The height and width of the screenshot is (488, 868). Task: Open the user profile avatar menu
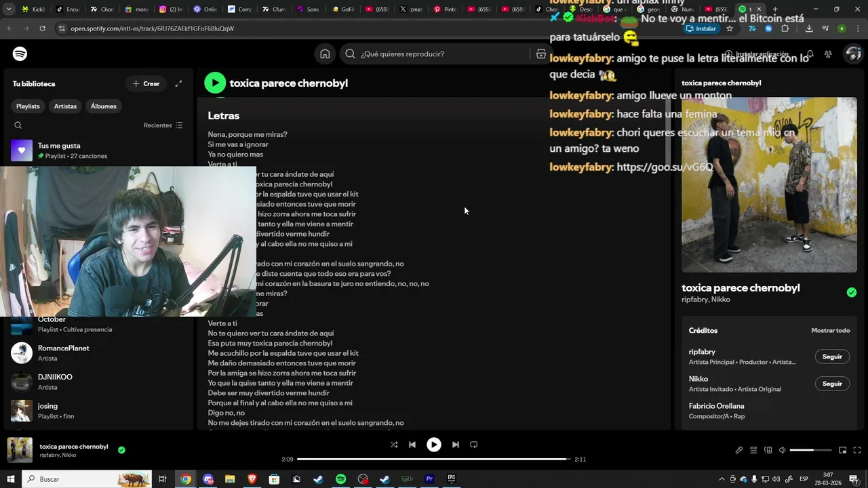point(852,54)
